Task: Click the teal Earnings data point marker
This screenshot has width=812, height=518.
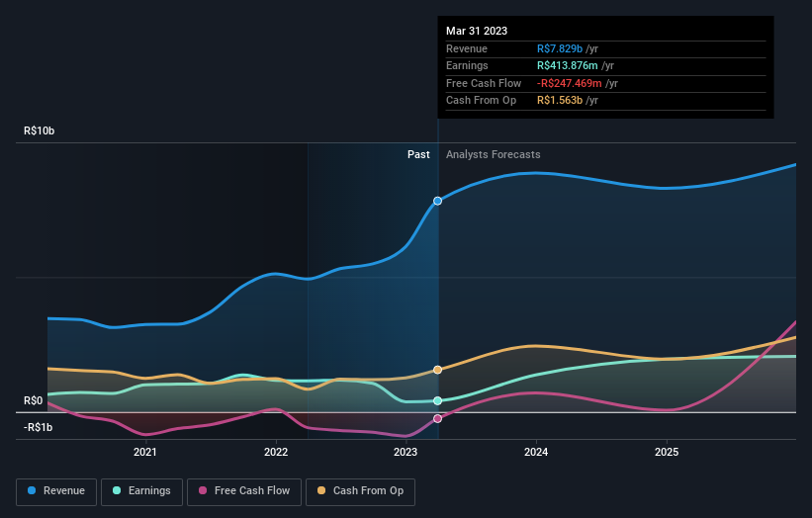Action: (x=437, y=400)
